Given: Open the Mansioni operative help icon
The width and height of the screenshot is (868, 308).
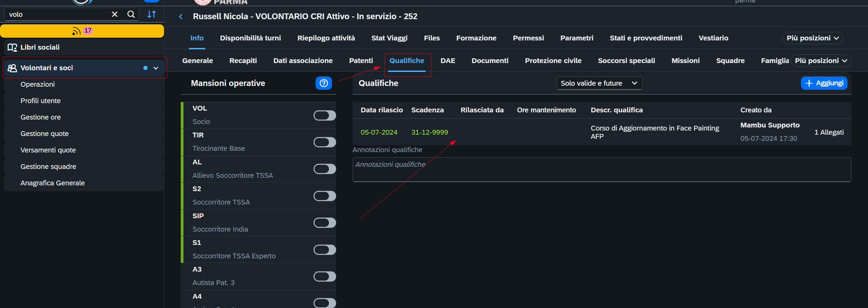Looking at the screenshot, I should pyautogui.click(x=323, y=83).
